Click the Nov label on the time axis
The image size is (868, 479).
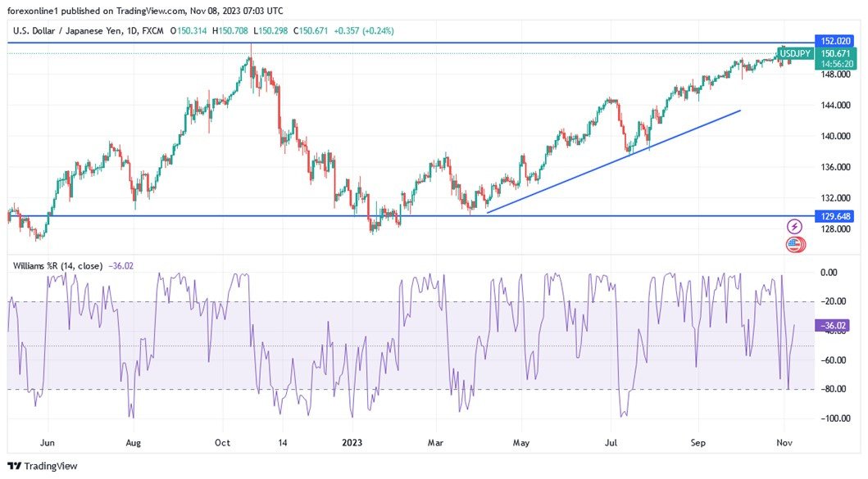[x=784, y=443]
